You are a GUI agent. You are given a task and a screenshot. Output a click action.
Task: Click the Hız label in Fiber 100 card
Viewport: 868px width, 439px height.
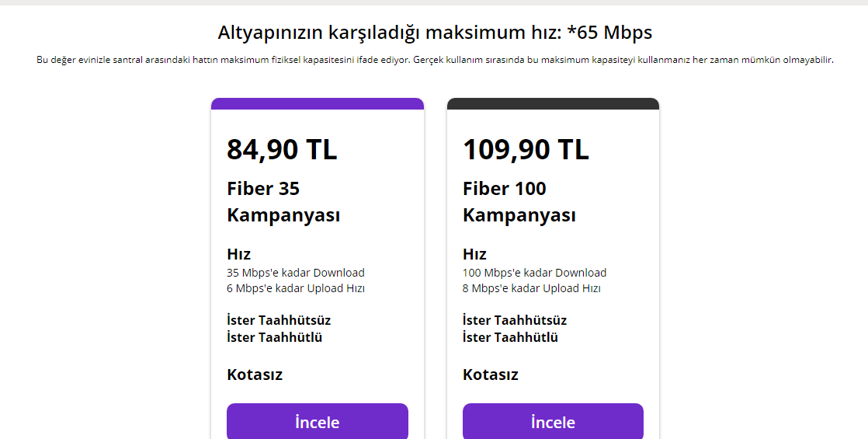pyautogui.click(x=474, y=254)
